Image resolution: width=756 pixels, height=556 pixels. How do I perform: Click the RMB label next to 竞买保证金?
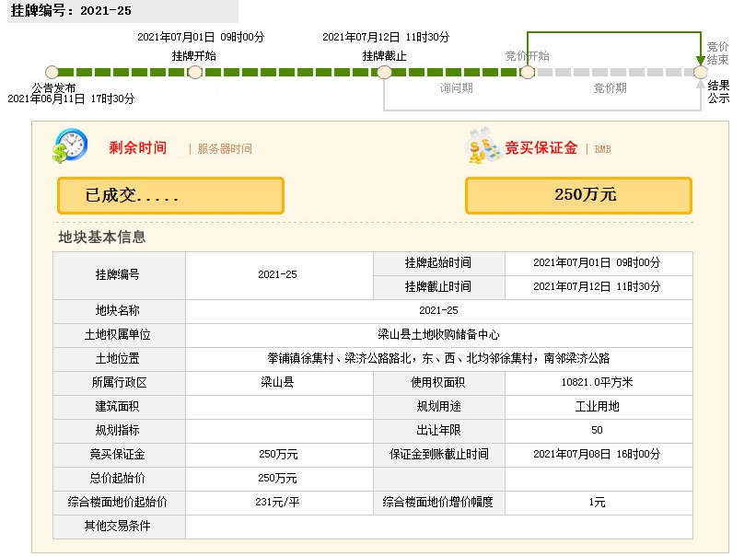(x=602, y=149)
